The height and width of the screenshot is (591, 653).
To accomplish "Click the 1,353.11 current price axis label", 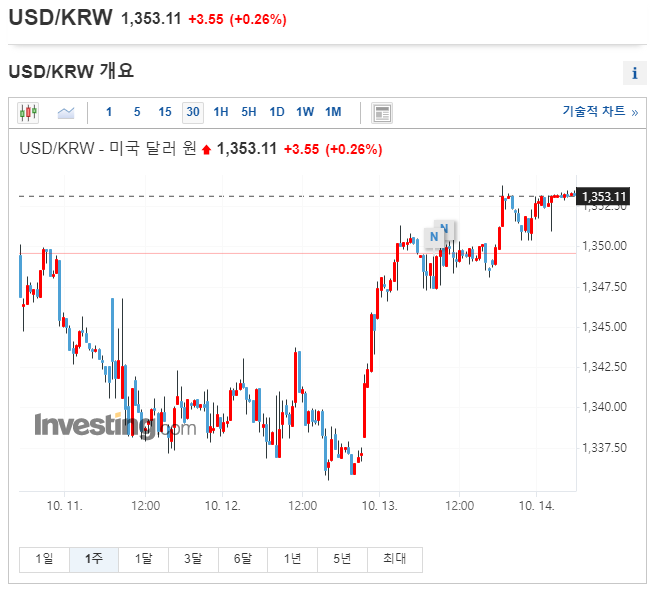I will 603,197.
